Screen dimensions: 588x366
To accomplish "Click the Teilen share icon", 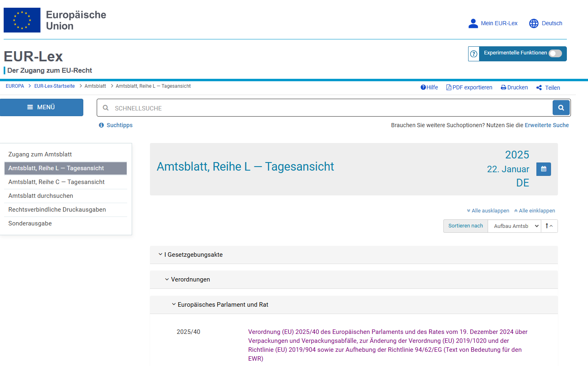I will tap(539, 88).
